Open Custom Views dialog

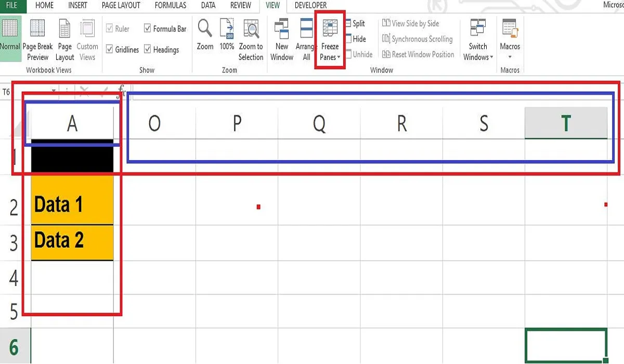coord(87,41)
